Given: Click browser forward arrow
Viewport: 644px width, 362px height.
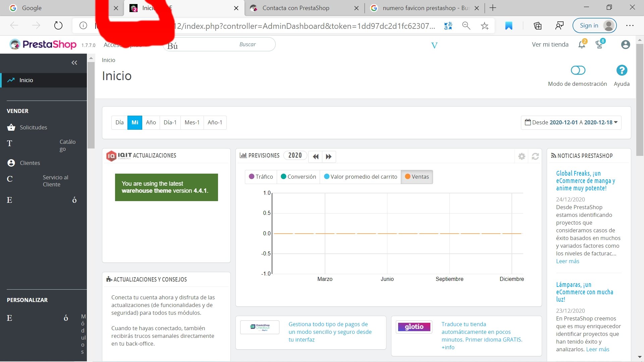Looking at the screenshot, I should point(36,25).
